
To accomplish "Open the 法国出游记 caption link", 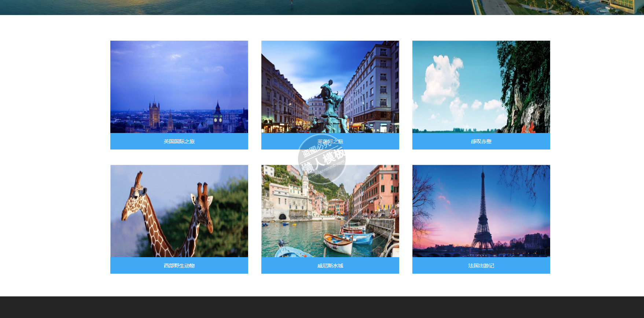I will [481, 266].
